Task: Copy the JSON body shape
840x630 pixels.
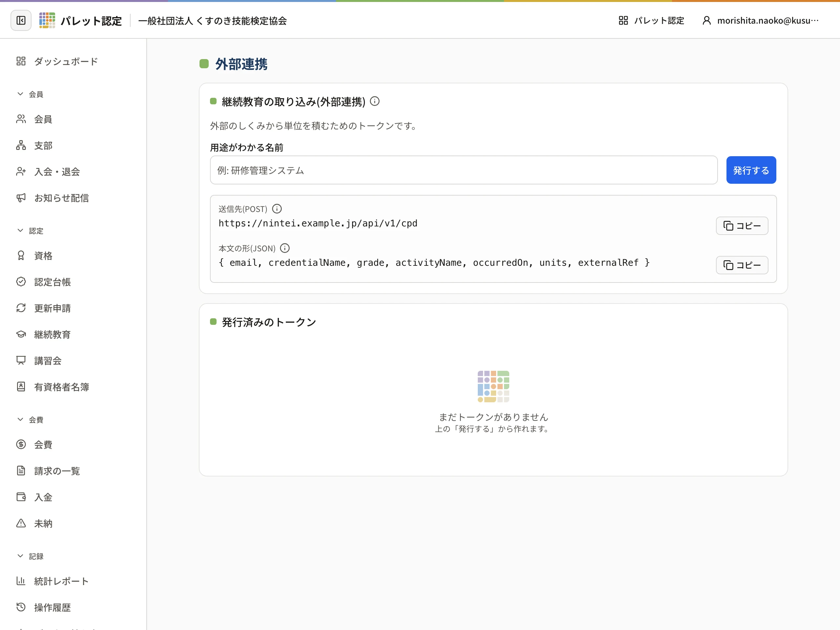Action: pyautogui.click(x=742, y=265)
